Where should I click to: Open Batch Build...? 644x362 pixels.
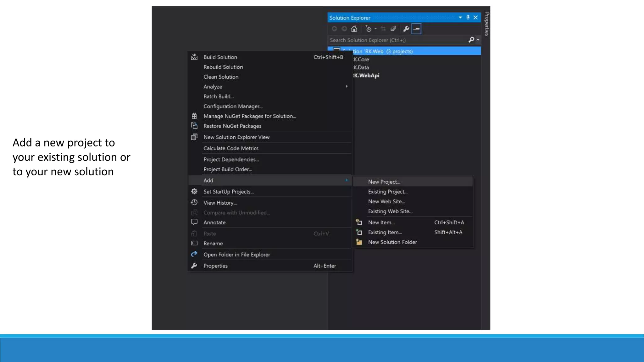(270, 96)
